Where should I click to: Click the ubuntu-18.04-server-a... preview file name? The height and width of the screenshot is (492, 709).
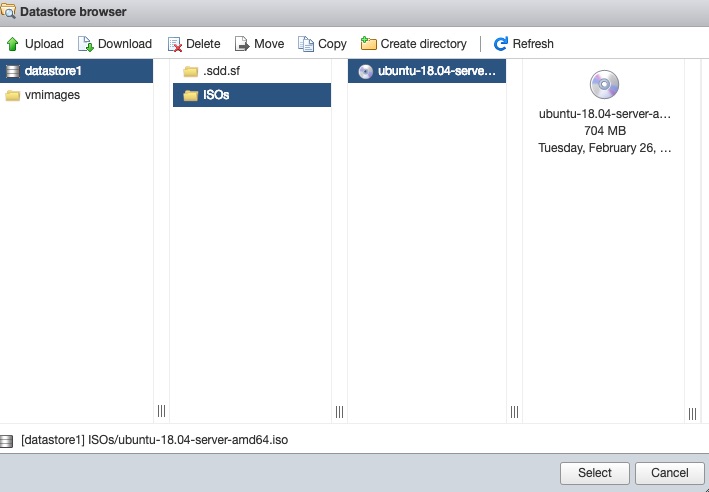[605, 114]
